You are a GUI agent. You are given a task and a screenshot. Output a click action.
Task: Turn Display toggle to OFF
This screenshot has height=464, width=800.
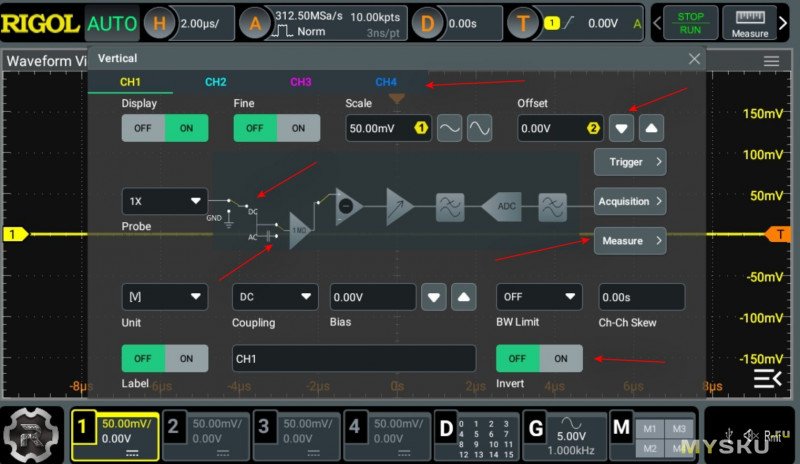tap(143, 128)
